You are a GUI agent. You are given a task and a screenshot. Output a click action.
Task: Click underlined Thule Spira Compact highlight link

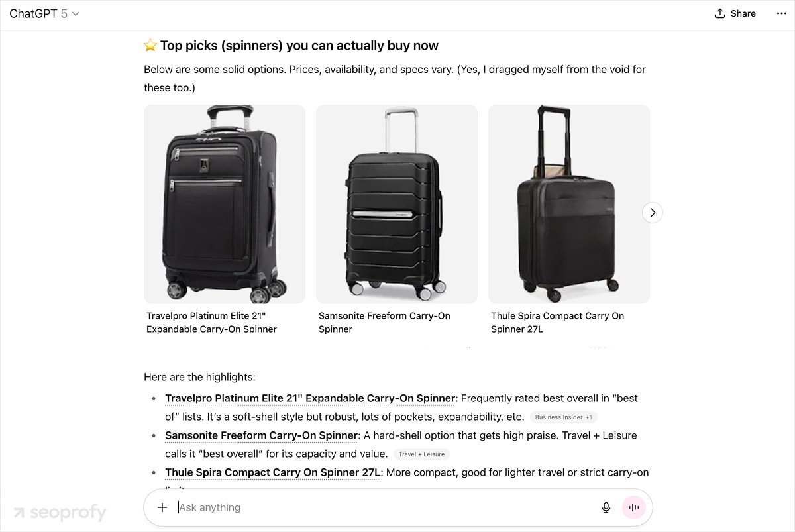(273, 473)
